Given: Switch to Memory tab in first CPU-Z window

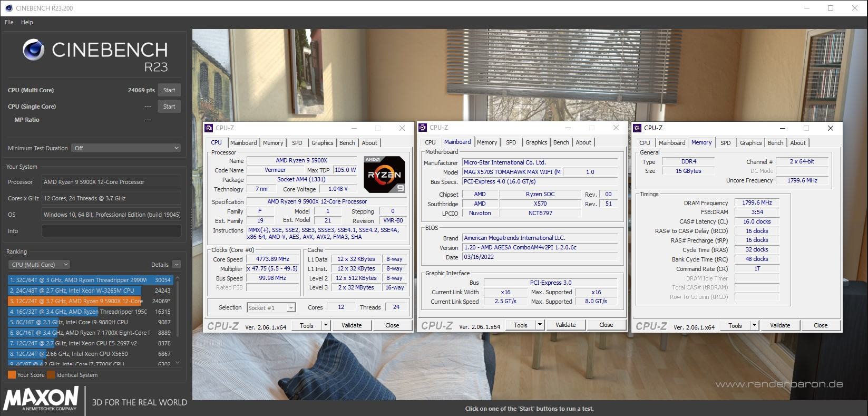Looking at the screenshot, I should click(x=273, y=143).
